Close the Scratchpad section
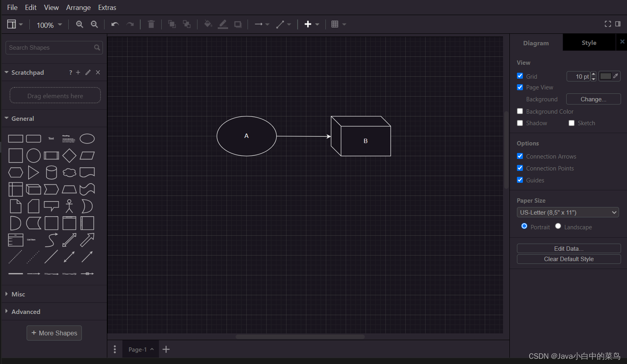 (98, 72)
